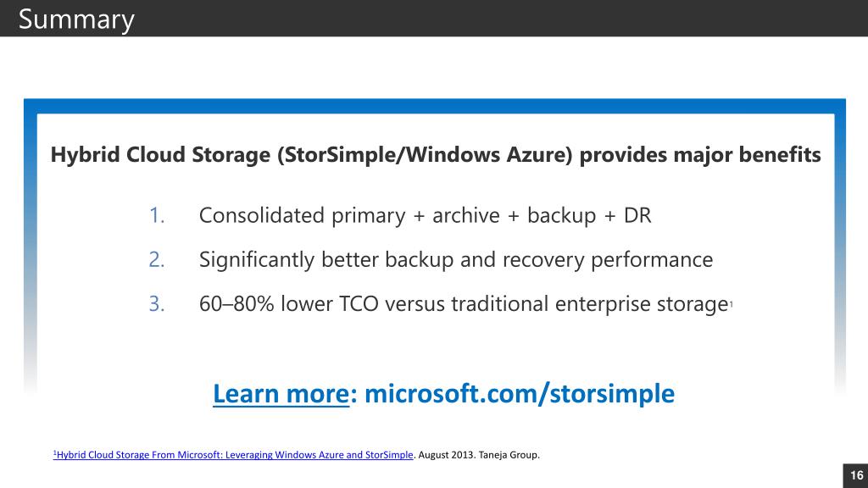868x488 pixels.
Task: Click the phrase provides major benefits
Action: coord(699,154)
